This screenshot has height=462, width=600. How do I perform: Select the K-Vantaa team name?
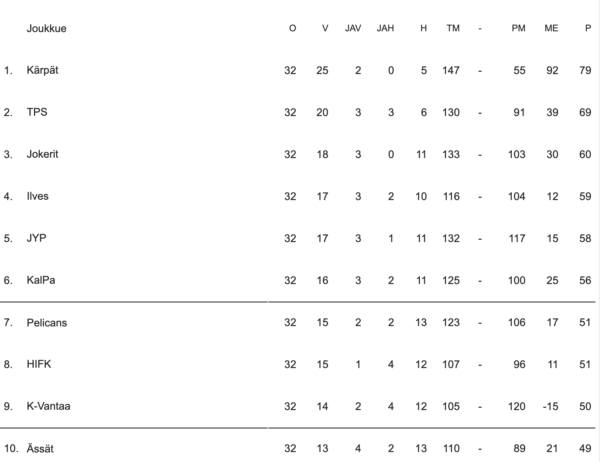(48, 407)
